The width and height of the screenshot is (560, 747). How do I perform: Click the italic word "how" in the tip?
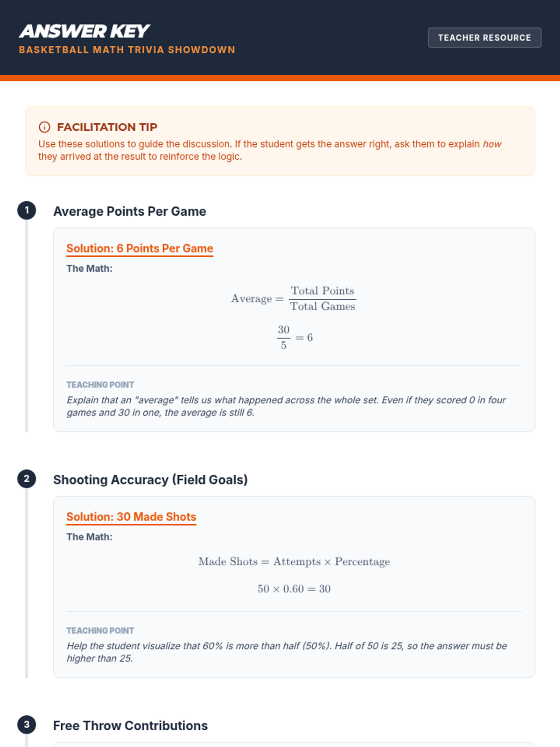coord(492,144)
